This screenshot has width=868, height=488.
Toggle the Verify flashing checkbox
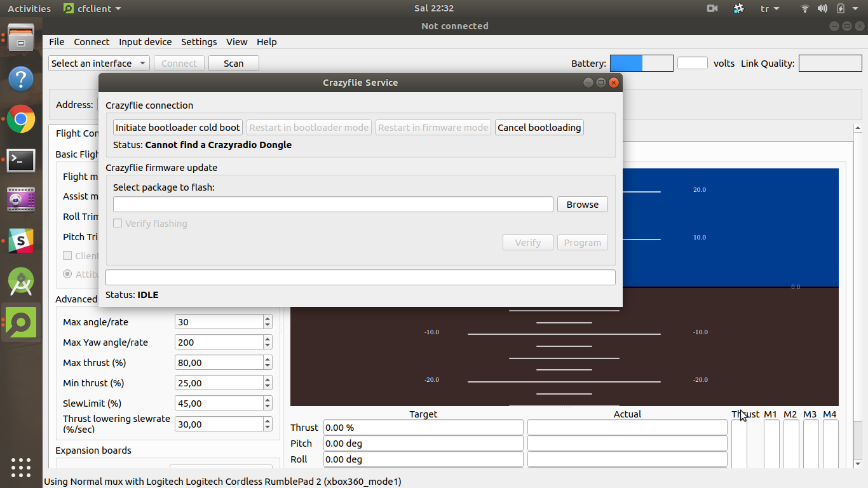pyautogui.click(x=118, y=224)
